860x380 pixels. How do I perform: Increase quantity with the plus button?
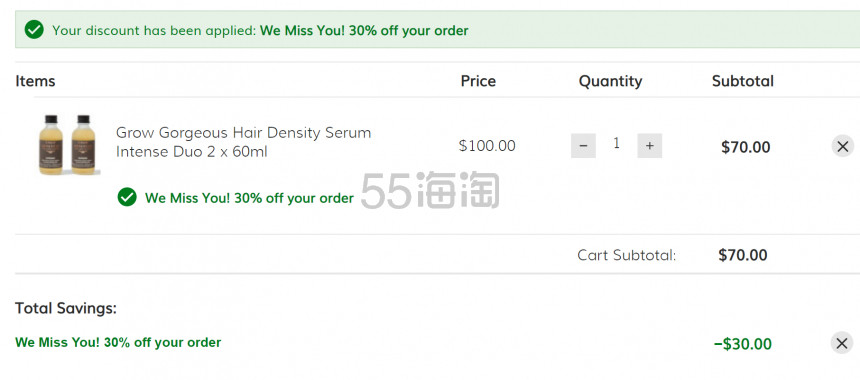pos(649,146)
